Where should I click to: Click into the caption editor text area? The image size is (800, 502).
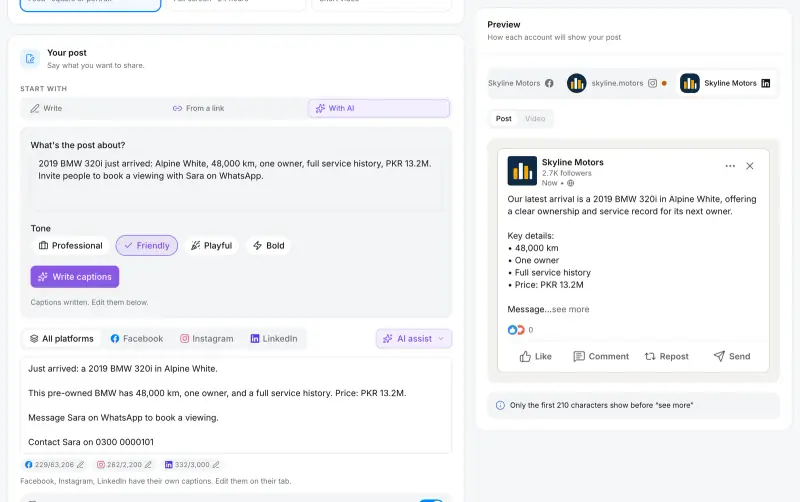coord(236,405)
